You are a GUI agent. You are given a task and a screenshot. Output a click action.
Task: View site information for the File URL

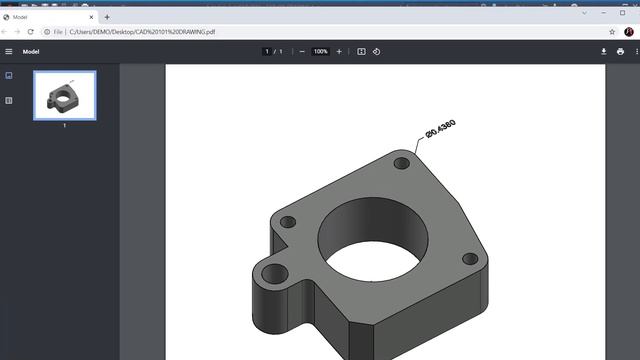pos(47,31)
